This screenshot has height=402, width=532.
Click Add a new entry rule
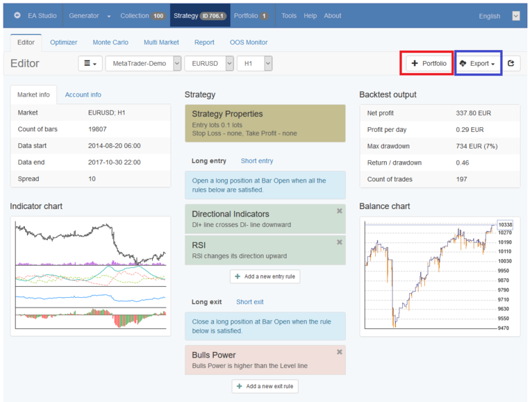pyautogui.click(x=265, y=276)
